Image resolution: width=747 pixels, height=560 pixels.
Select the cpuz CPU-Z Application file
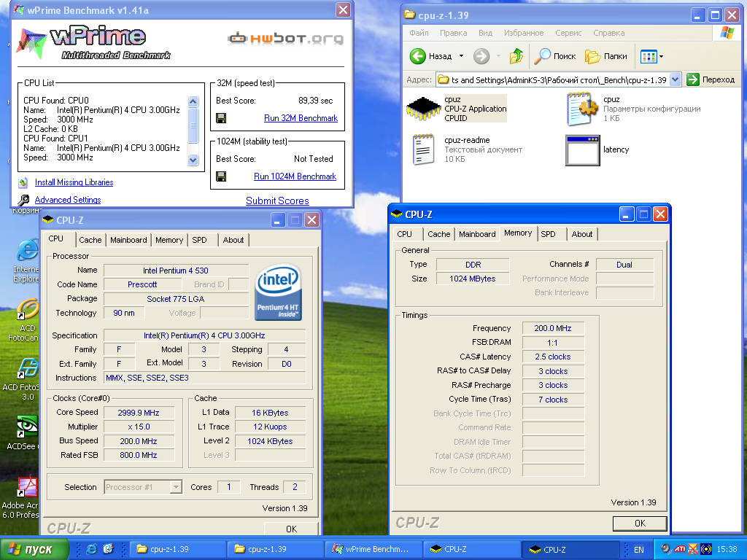[x=457, y=109]
